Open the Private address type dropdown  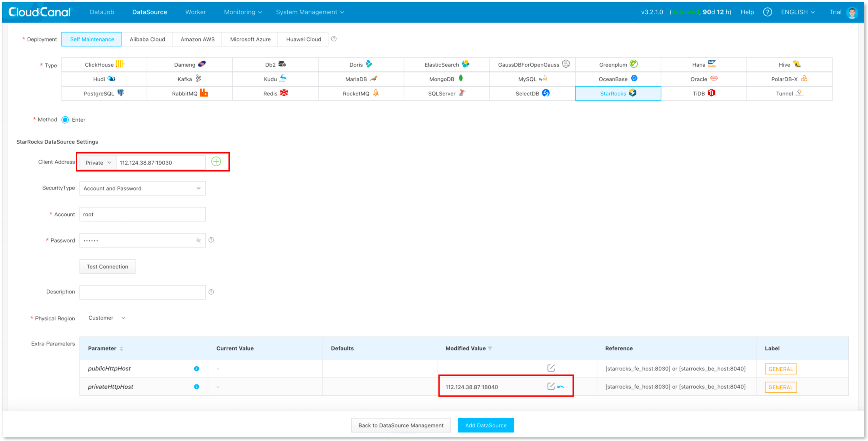click(x=98, y=163)
